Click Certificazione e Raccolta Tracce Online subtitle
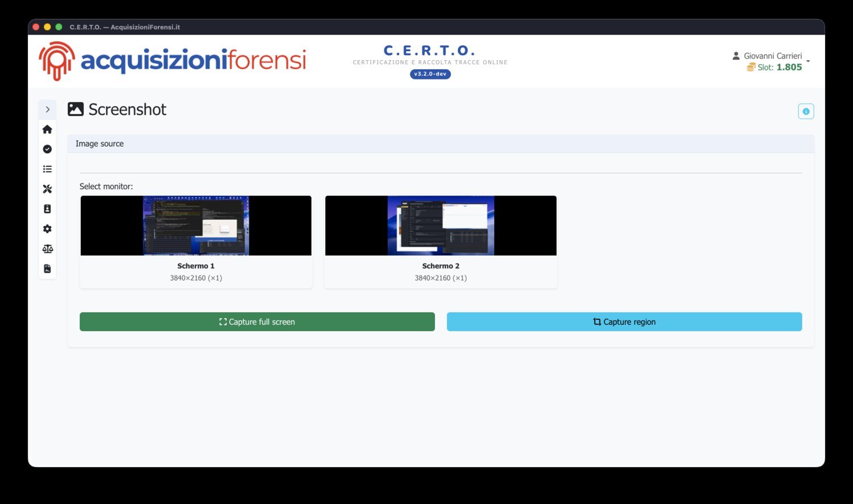 [430, 63]
